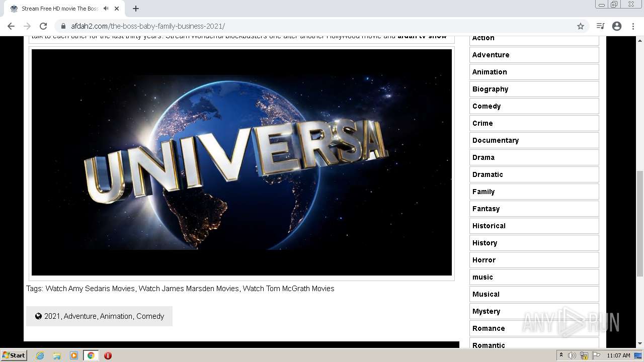Screen dimensions: 644x362
Task: Show hidden tray icons arrow
Action: (561, 355)
